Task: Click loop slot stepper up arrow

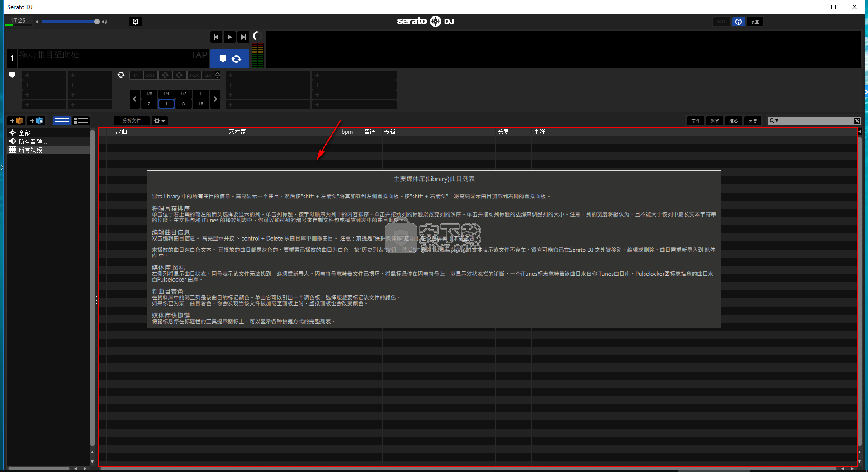Action: click(218, 73)
